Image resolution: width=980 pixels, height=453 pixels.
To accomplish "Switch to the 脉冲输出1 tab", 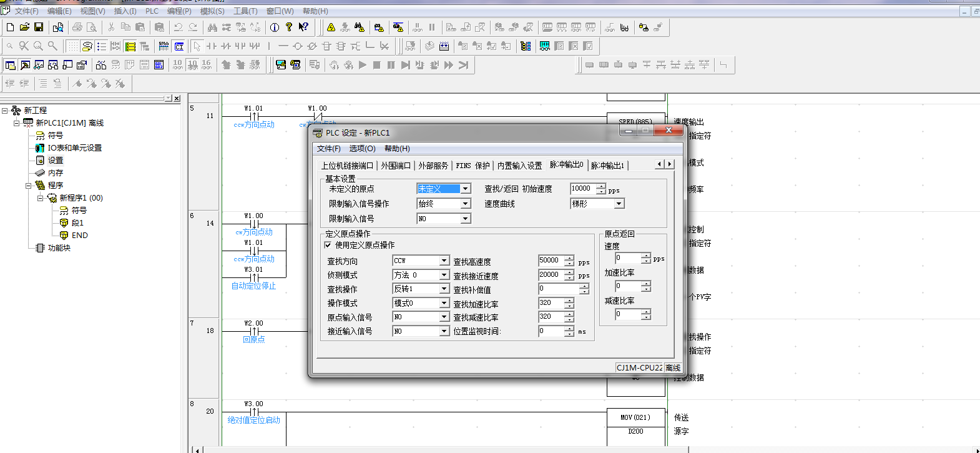I will [x=607, y=166].
